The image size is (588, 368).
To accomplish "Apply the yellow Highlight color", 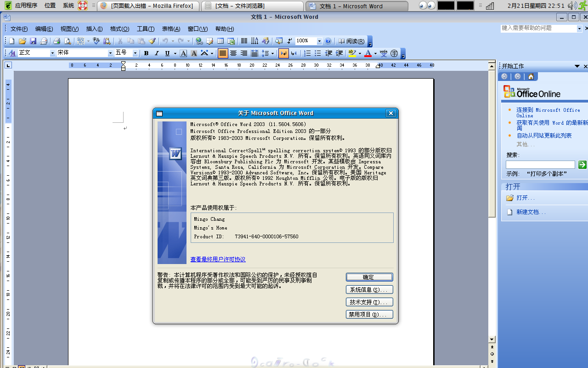I will [x=352, y=53].
